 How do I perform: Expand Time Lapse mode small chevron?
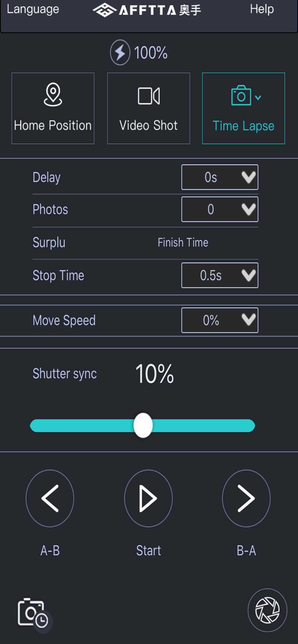pyautogui.click(x=258, y=97)
